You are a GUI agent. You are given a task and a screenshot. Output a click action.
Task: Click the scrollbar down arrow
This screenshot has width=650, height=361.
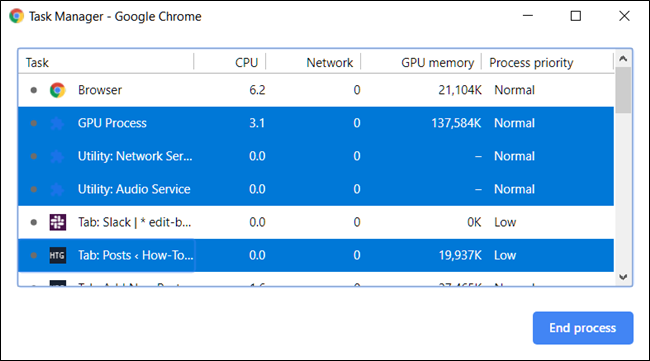point(623,277)
